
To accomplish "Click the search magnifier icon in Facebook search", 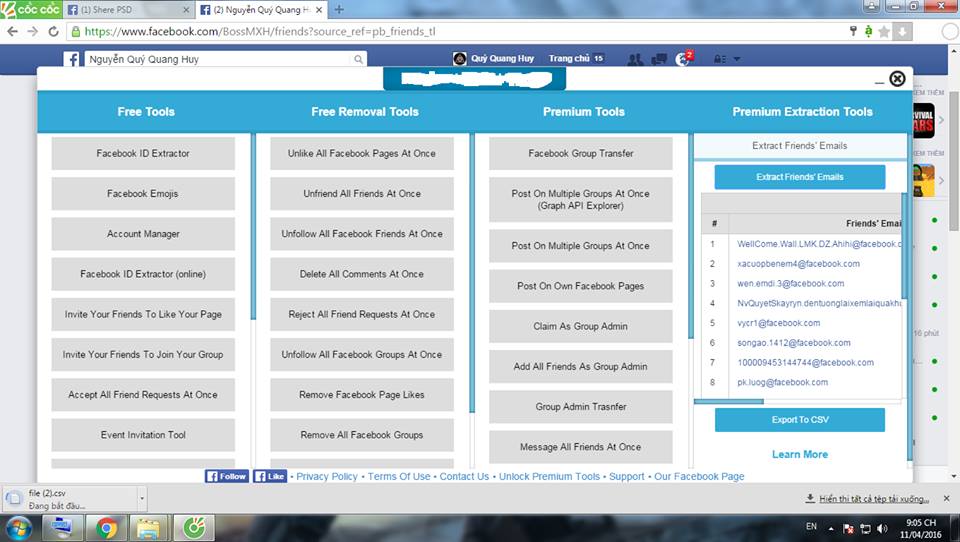I will [x=358, y=59].
